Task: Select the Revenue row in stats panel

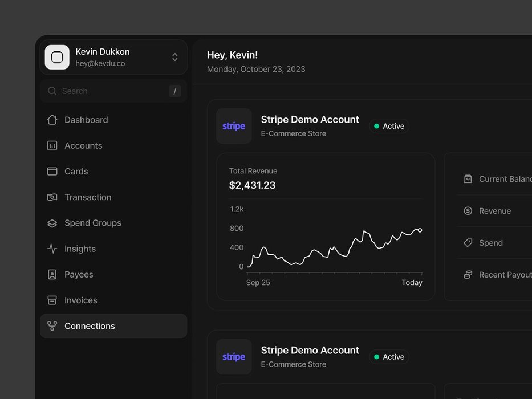Action: 494,211
